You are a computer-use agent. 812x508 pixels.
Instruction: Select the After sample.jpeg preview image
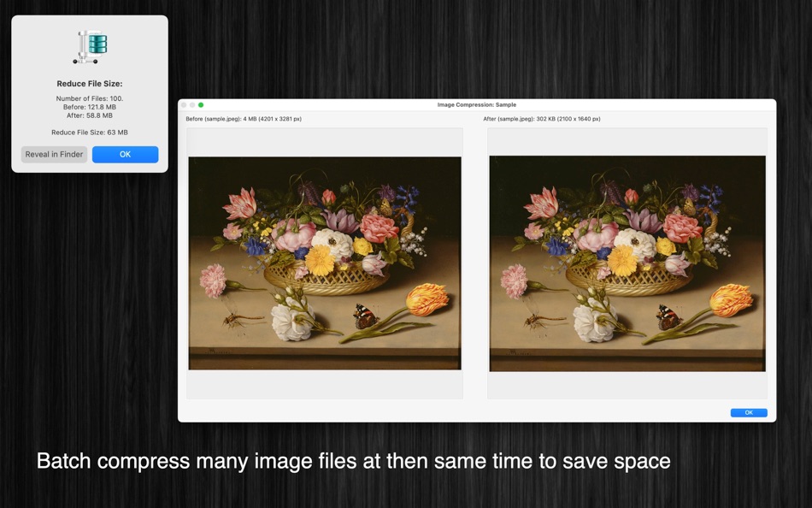click(x=627, y=263)
